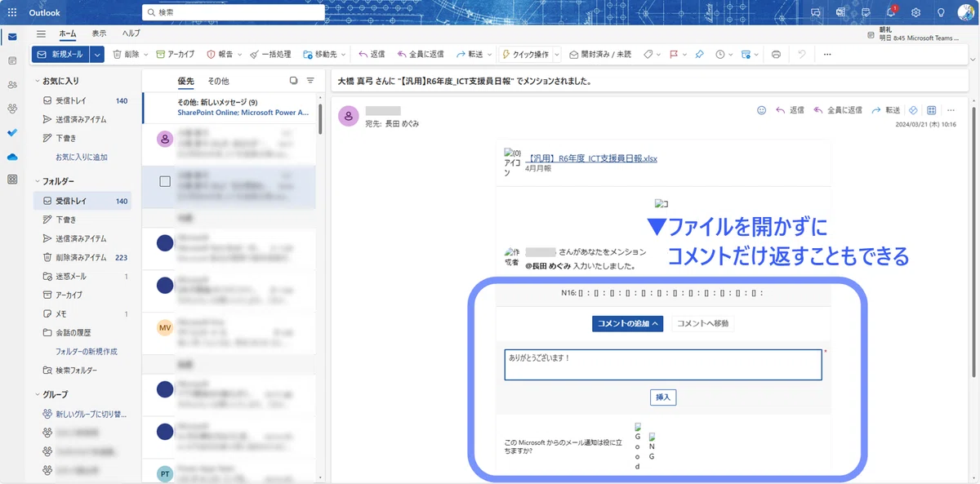
Task: Switch to the 表示 ribbon tab
Action: (99, 33)
